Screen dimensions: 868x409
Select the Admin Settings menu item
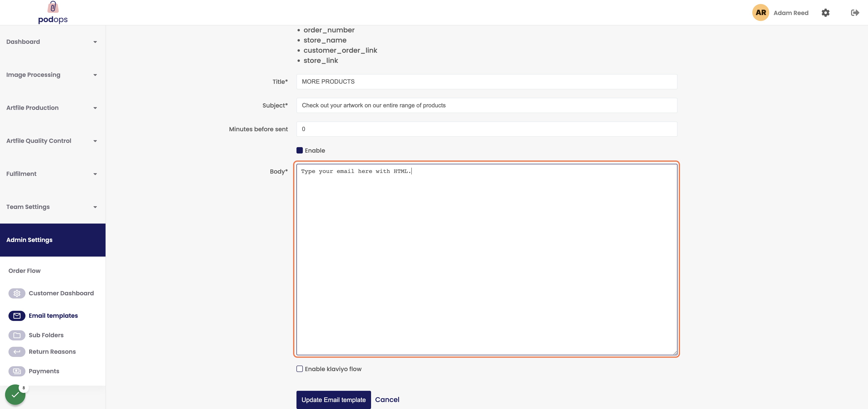[x=53, y=240]
